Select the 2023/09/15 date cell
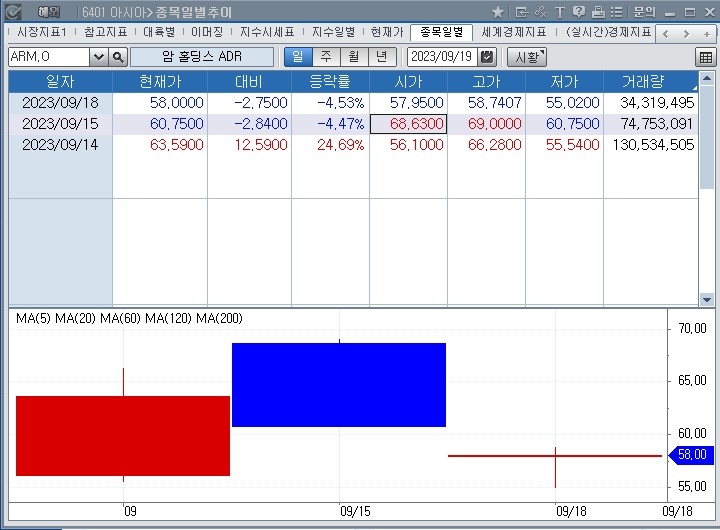This screenshot has height=530, width=720. click(60, 124)
